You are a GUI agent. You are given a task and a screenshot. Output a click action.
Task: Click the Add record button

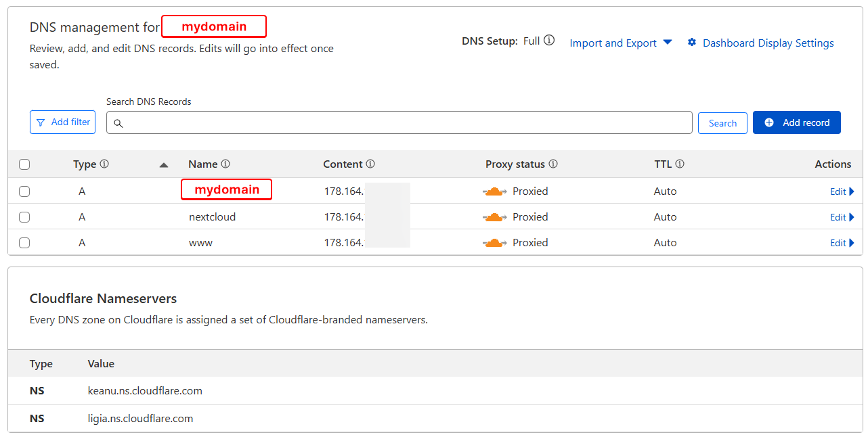797,122
